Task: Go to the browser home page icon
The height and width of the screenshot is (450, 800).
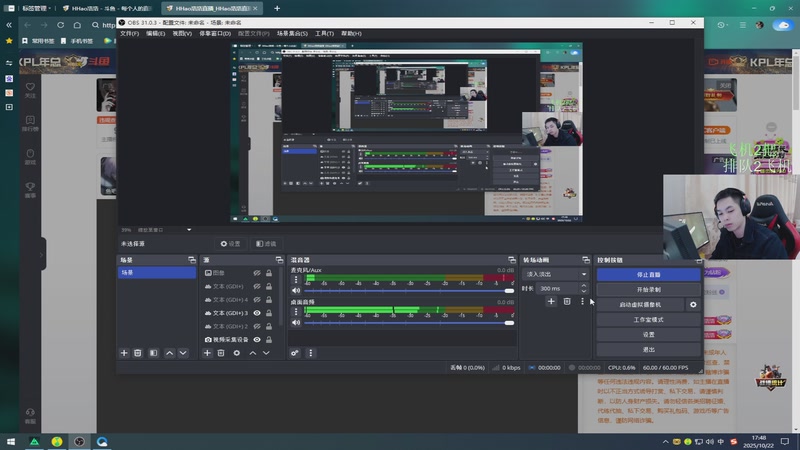Action: pyautogui.click(x=77, y=24)
